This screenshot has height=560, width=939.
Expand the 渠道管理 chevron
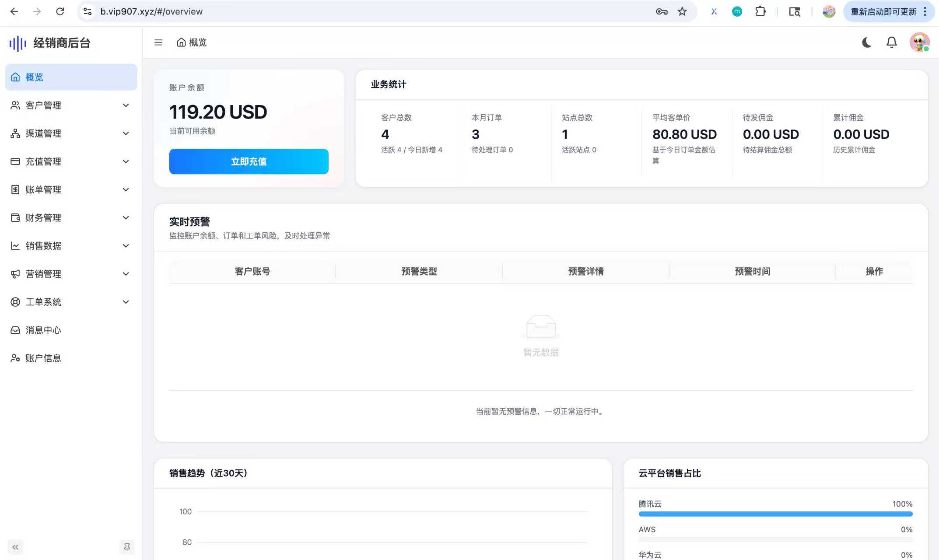click(126, 133)
